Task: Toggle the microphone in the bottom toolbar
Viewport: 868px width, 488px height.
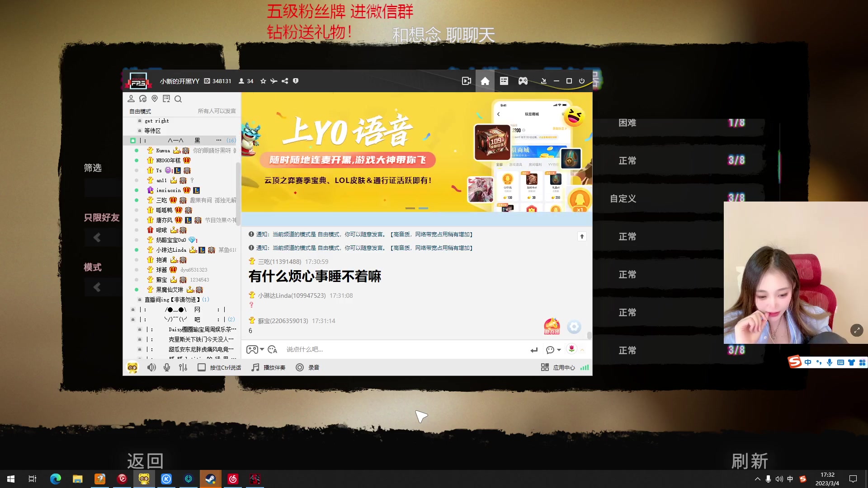Action: (x=166, y=367)
